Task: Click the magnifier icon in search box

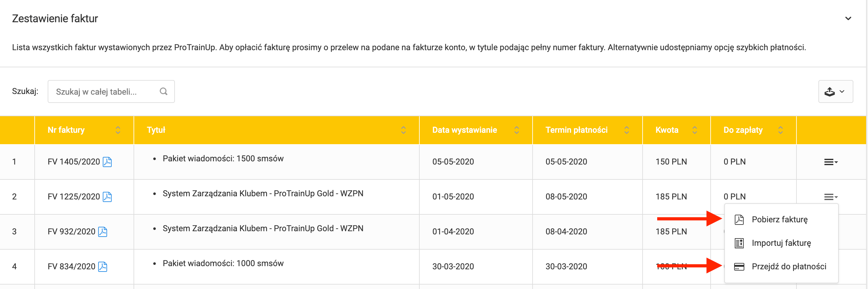Action: [163, 91]
